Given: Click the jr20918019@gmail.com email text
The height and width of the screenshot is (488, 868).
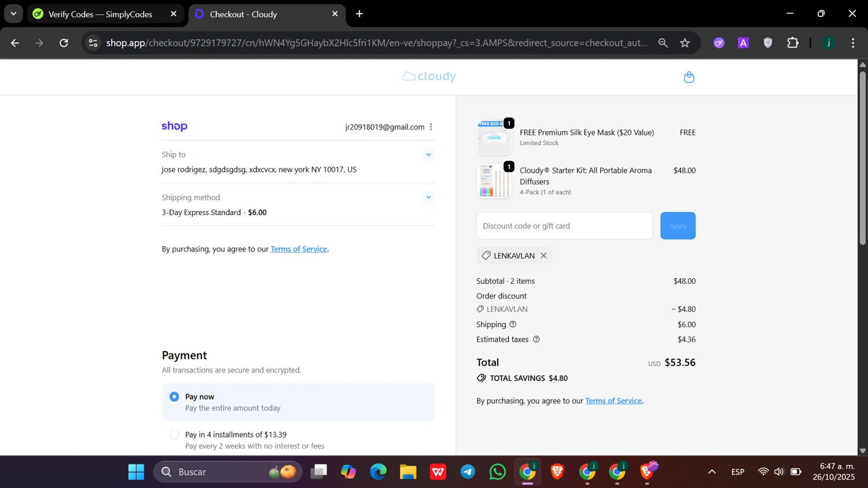Looking at the screenshot, I should click(x=385, y=127).
